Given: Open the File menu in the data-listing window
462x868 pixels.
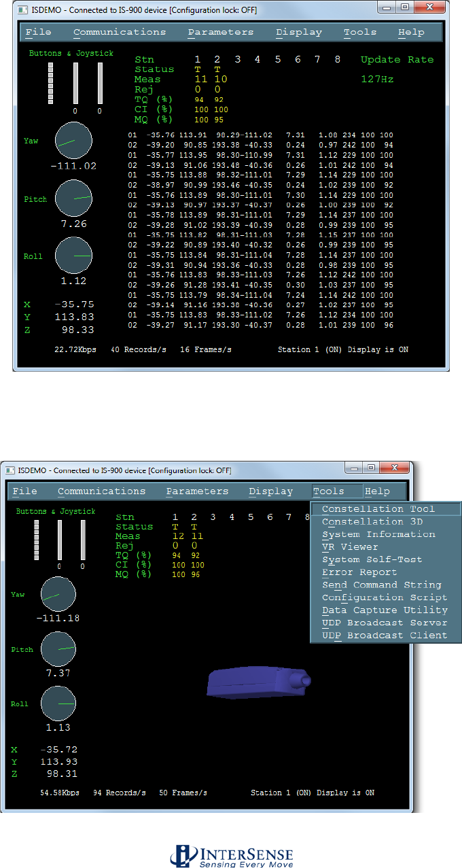Looking at the screenshot, I should (x=38, y=32).
